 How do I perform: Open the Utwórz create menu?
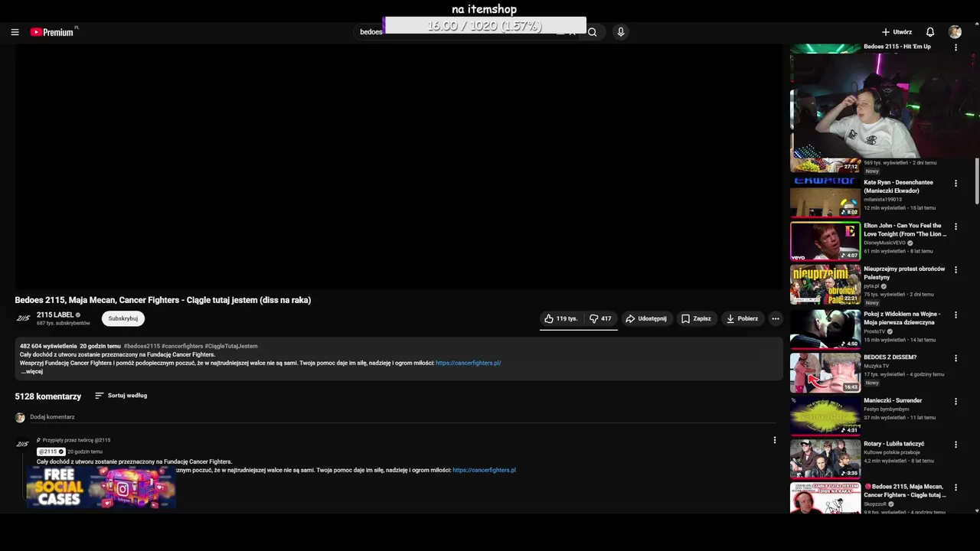click(x=897, y=32)
